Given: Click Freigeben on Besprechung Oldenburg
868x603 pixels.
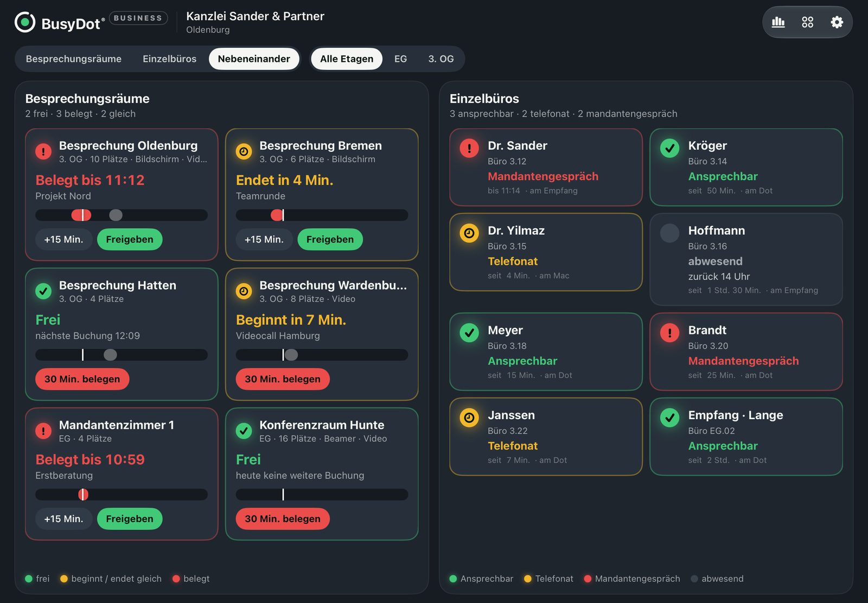Looking at the screenshot, I should pyautogui.click(x=130, y=239).
